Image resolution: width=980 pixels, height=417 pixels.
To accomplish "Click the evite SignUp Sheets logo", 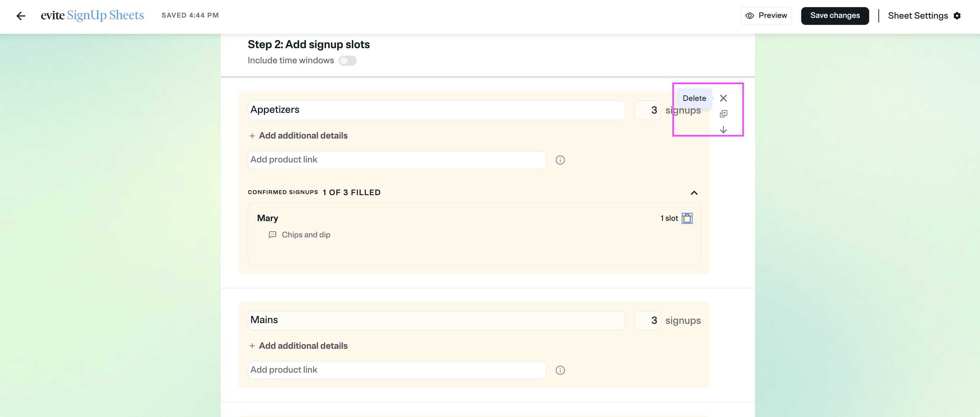I will (92, 15).
